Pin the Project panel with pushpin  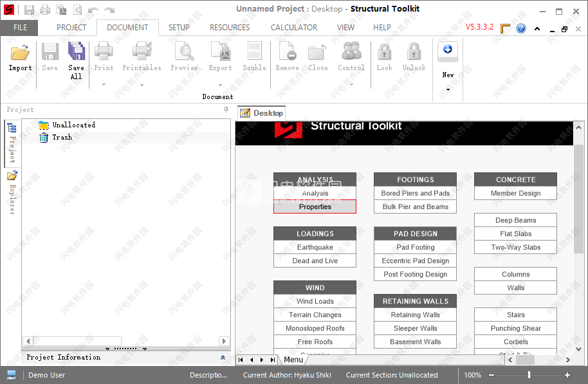[226, 109]
